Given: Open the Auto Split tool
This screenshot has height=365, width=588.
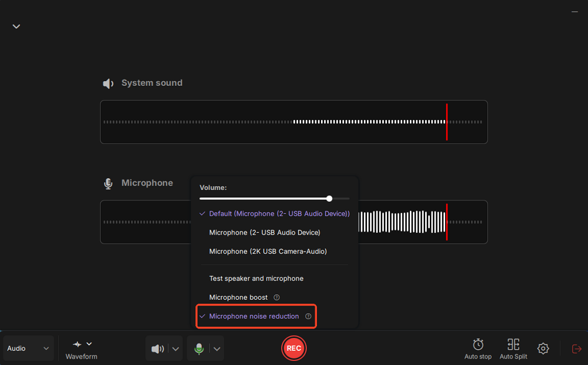Looking at the screenshot, I should click(513, 349).
